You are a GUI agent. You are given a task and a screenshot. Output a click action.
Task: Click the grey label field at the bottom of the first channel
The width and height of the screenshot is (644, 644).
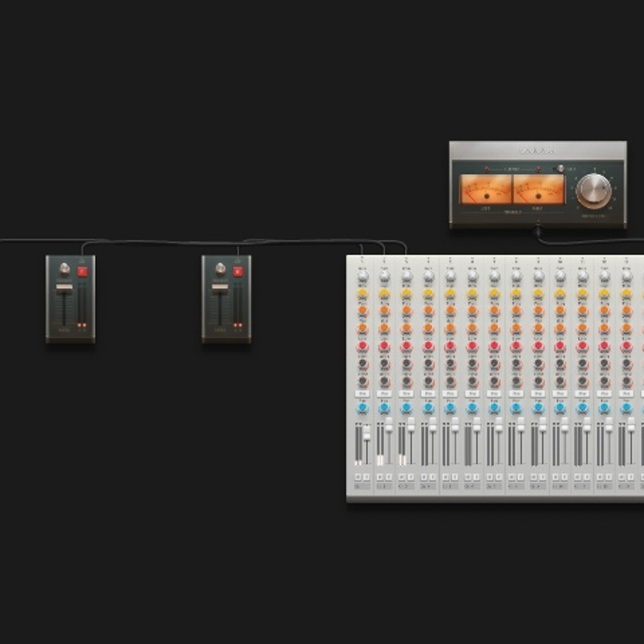[362, 487]
